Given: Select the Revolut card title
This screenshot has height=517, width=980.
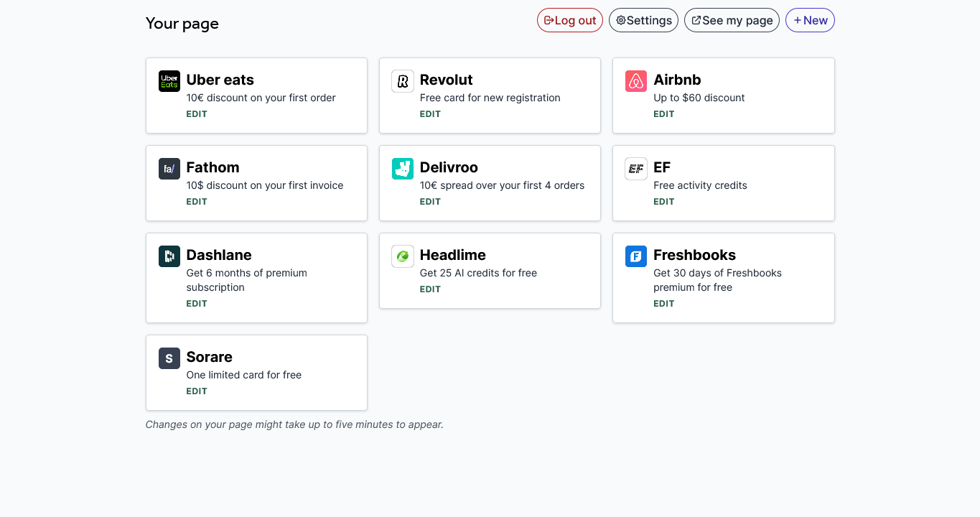Looking at the screenshot, I should coord(446,80).
